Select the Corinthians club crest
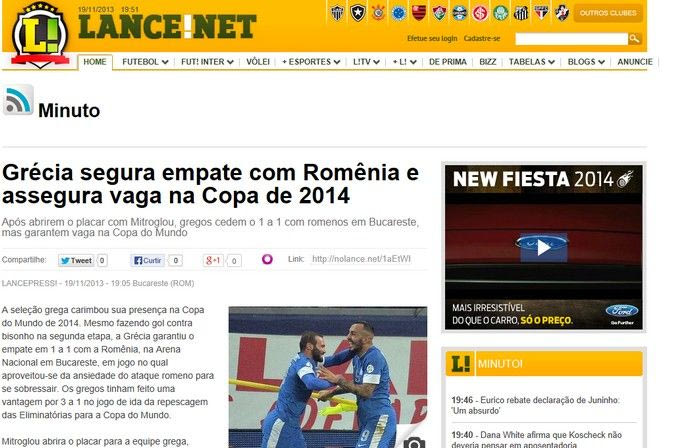700x448 pixels. pyautogui.click(x=378, y=13)
